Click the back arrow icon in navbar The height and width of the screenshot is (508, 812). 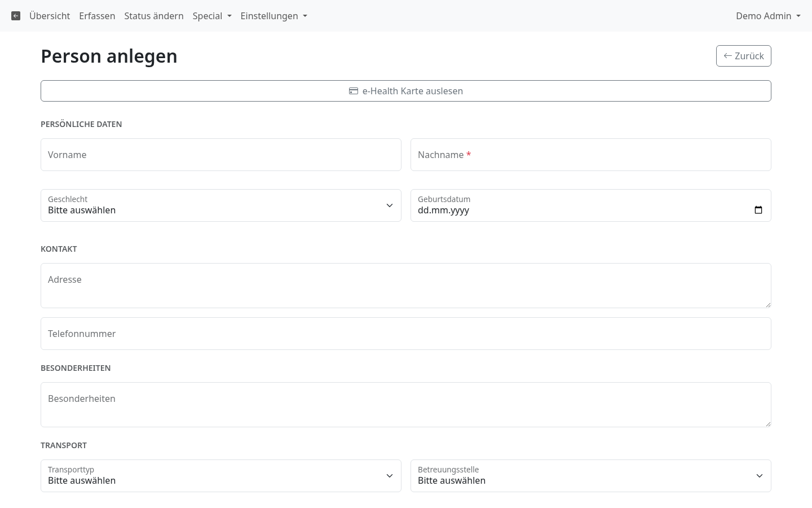16,16
